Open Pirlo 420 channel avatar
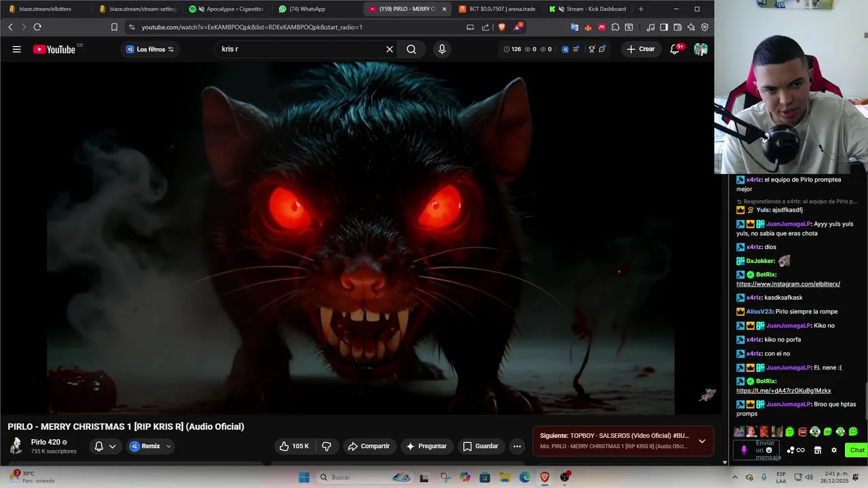Image resolution: width=868 pixels, height=488 pixels. pyautogui.click(x=16, y=445)
